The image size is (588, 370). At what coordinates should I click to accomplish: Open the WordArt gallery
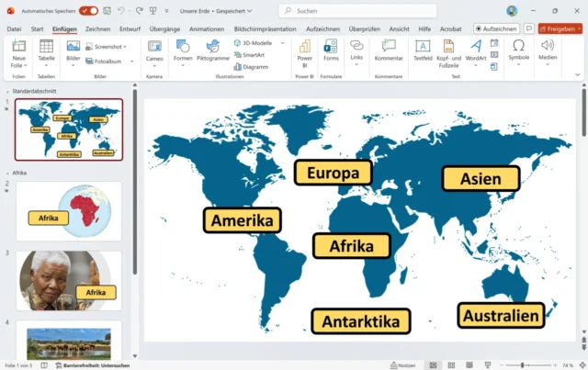point(476,53)
